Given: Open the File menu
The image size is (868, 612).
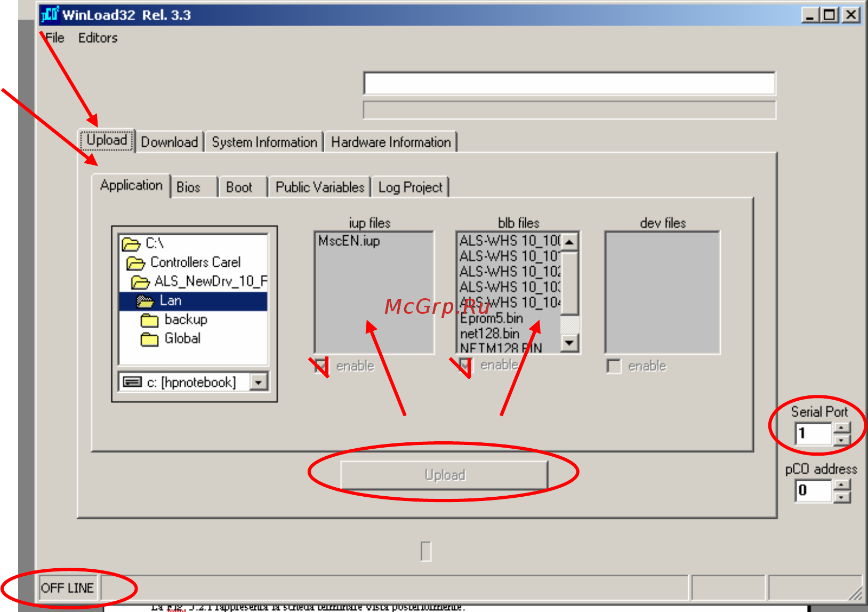Looking at the screenshot, I should pyautogui.click(x=54, y=38).
